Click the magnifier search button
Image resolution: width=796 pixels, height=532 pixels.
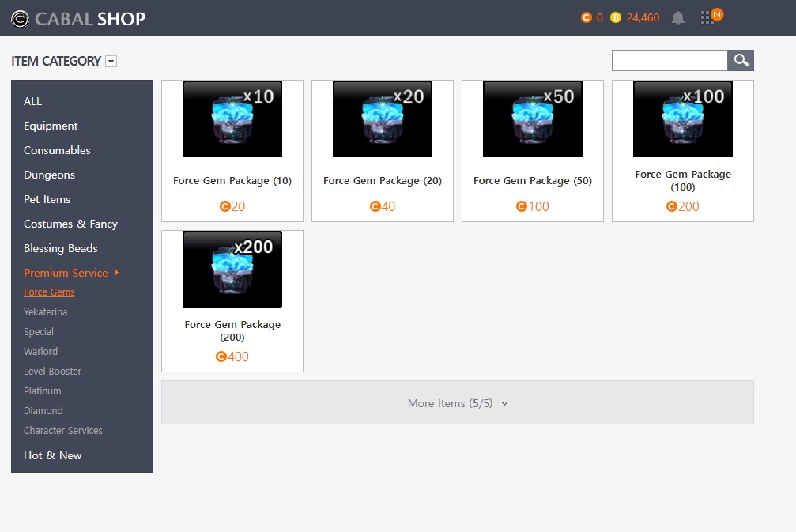(x=741, y=60)
